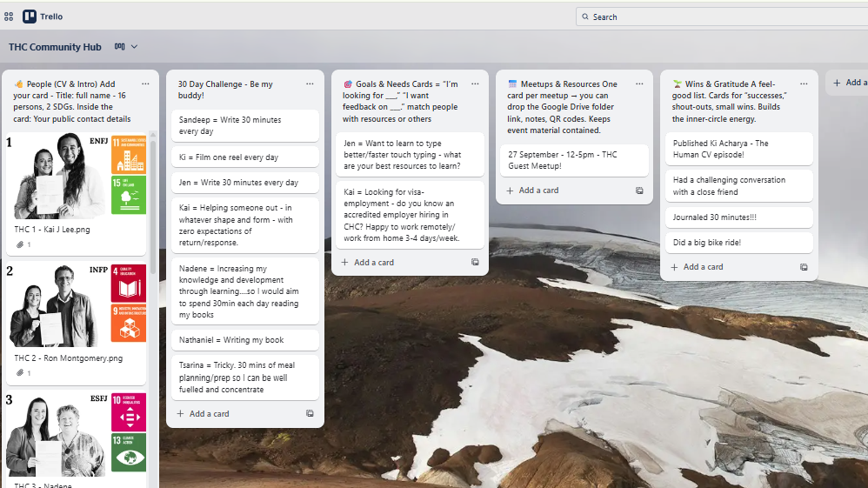Viewport: 868px width, 488px height.
Task: Click the Trello logo
Action: [x=43, y=17]
